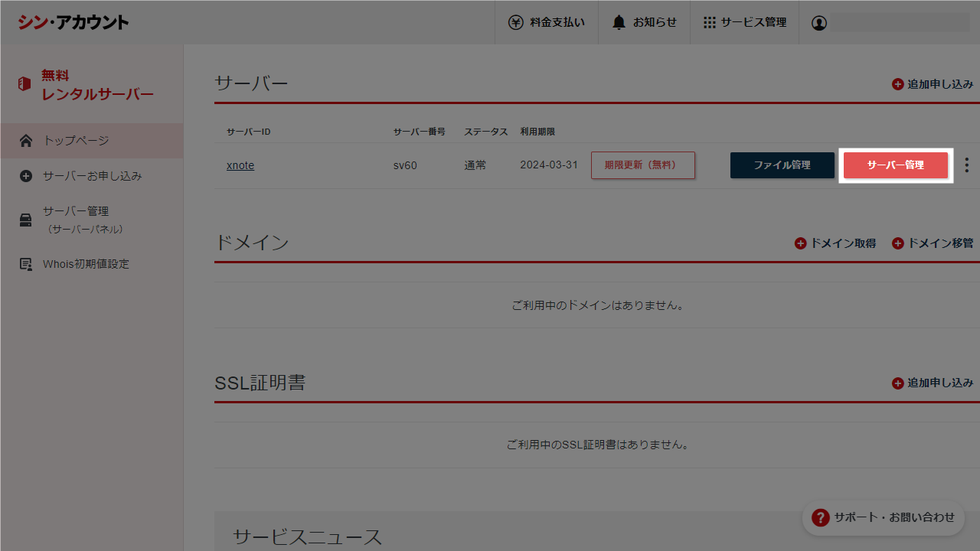980x551 pixels.
Task: Click the plus icon of SSL証明書 追加申し込み
Action: pyautogui.click(x=898, y=383)
